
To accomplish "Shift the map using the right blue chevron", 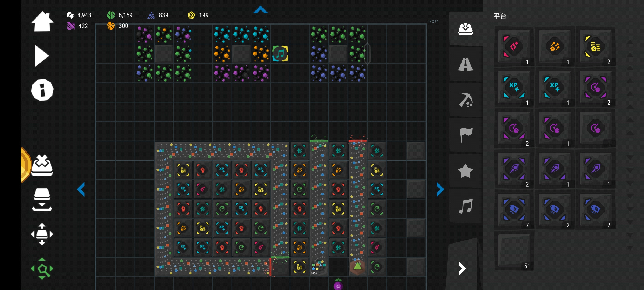I will tap(440, 189).
